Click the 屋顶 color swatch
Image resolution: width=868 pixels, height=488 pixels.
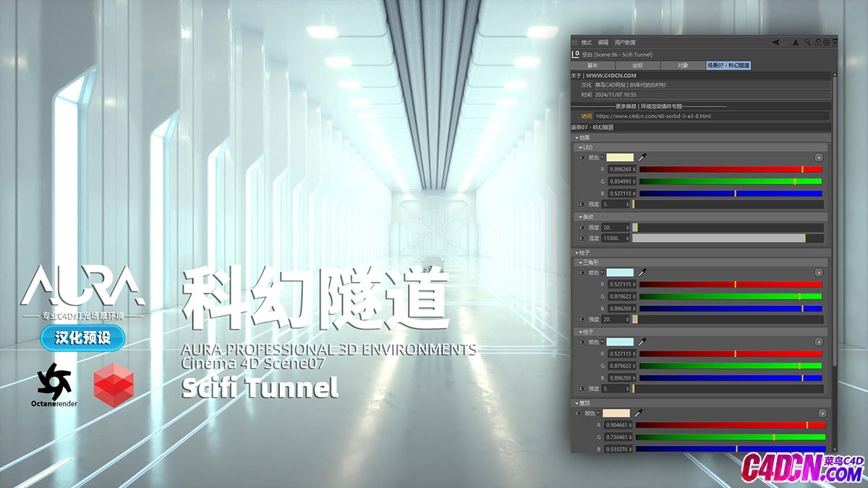616,413
